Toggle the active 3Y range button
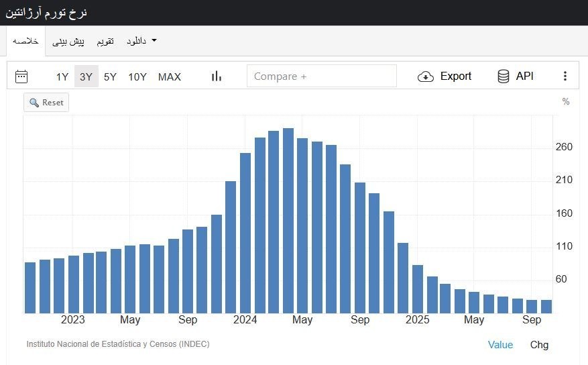 [x=86, y=76]
